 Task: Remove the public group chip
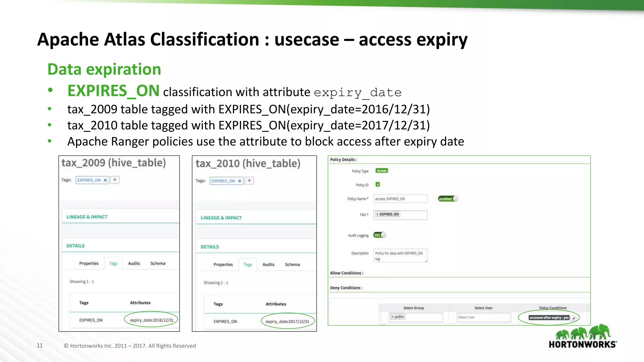coord(392,317)
